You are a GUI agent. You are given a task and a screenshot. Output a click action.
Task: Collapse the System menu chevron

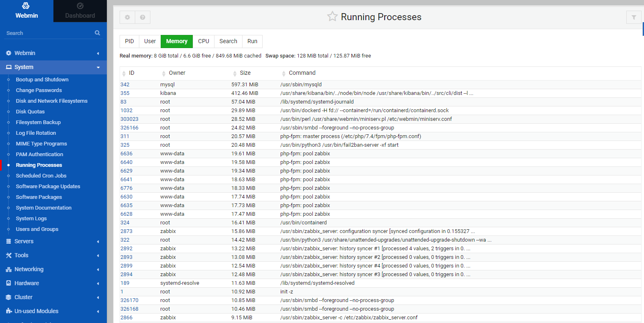pos(98,67)
